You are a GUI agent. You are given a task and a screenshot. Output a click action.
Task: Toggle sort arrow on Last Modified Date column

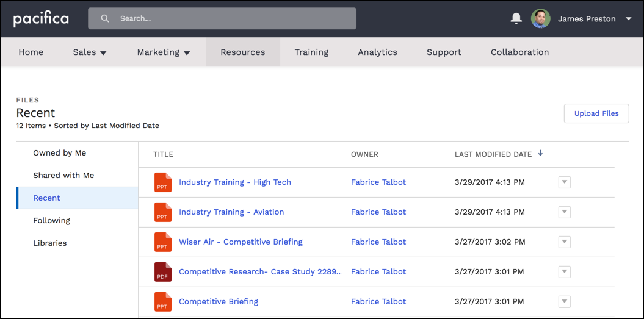click(540, 154)
